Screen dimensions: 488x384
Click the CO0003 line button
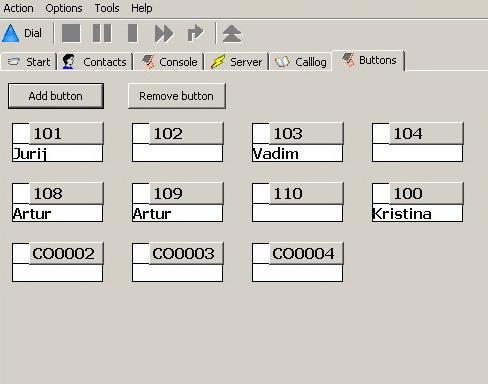pos(186,253)
